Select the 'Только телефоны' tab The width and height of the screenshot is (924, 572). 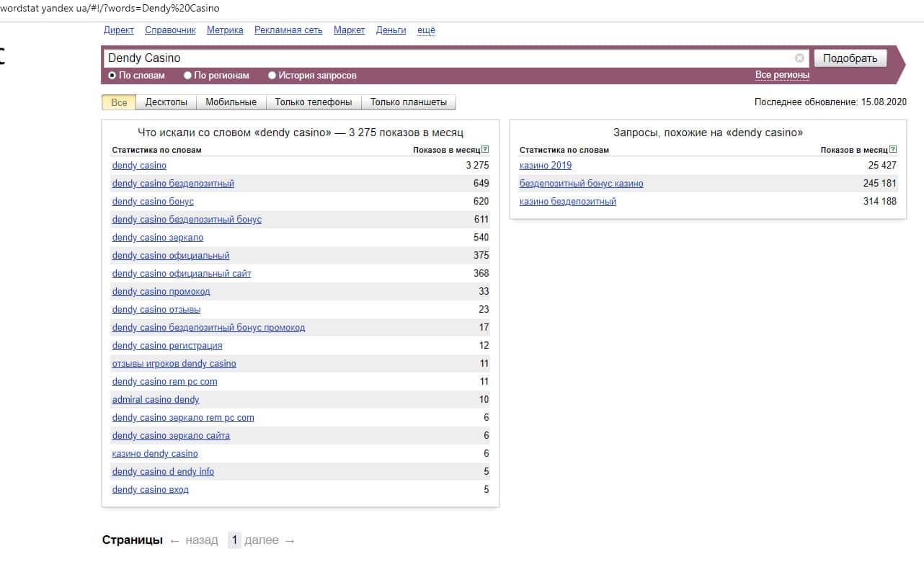pos(314,102)
